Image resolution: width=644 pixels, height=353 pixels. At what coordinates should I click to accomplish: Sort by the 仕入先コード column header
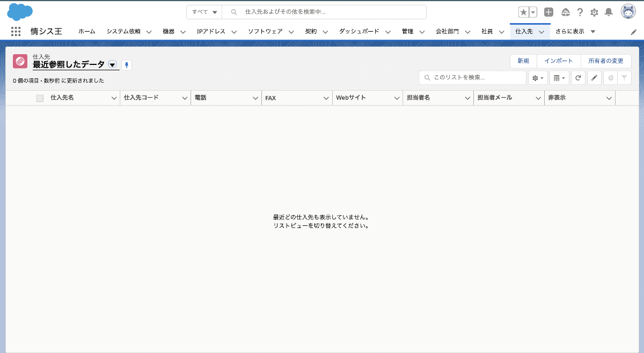pyautogui.click(x=141, y=98)
